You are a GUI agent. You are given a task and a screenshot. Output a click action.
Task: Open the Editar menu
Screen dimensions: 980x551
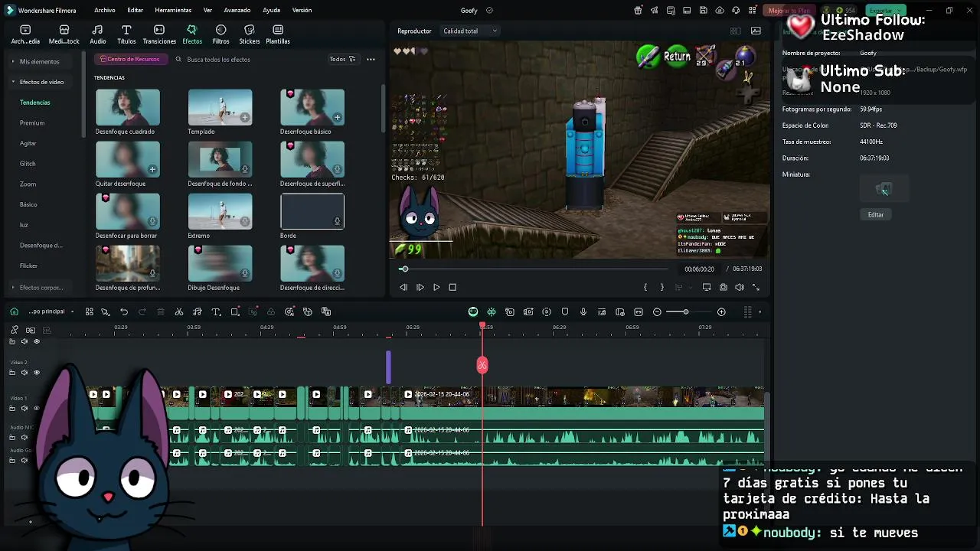click(x=136, y=10)
